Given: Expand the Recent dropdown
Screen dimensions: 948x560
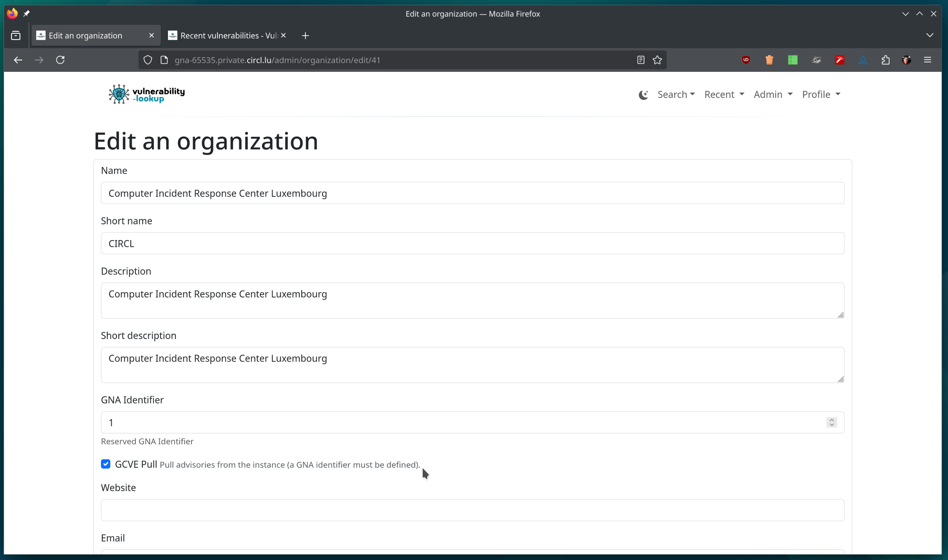Looking at the screenshot, I should [724, 94].
